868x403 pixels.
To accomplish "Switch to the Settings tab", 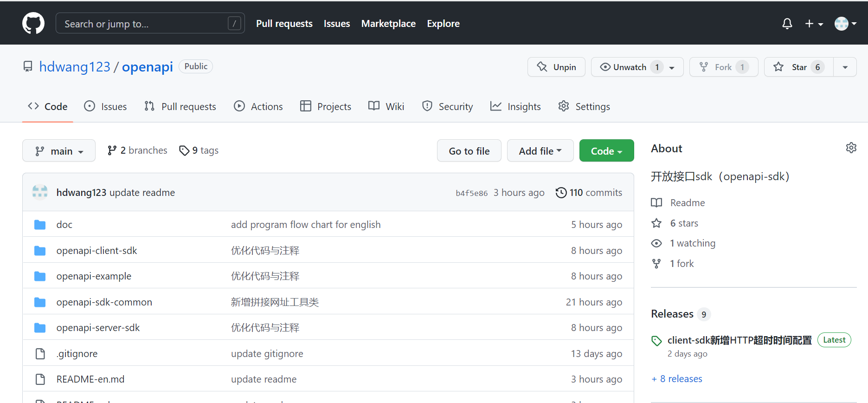I will 584,106.
